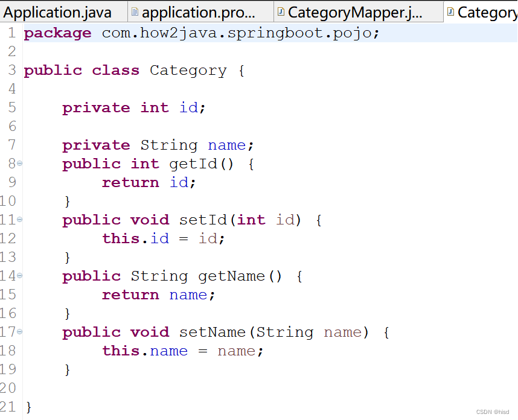Collapse the getId method using its fold marker
Viewport: 518px width, 420px height.
tap(19, 164)
